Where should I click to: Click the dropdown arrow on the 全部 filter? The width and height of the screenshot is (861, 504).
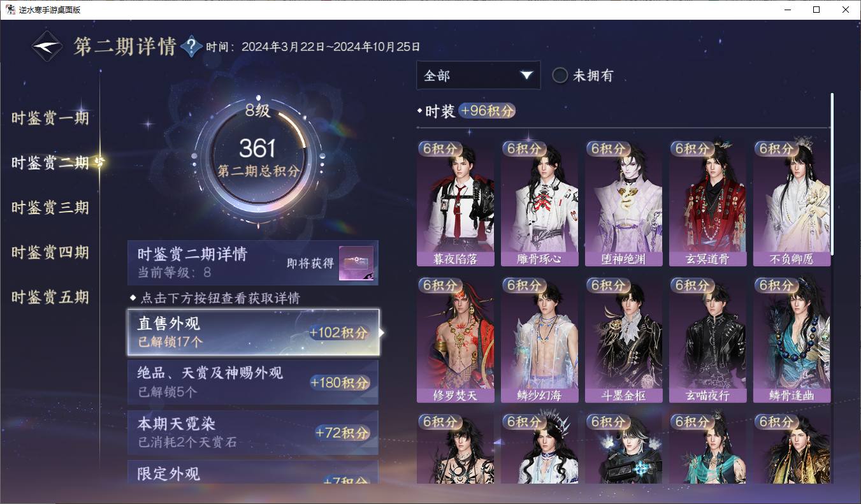pos(526,75)
